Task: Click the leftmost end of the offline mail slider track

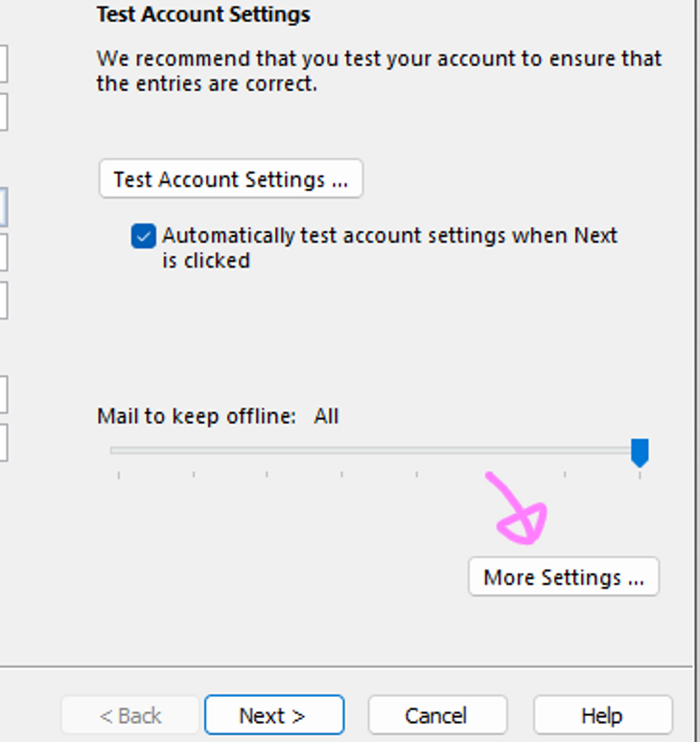Action: tap(115, 450)
